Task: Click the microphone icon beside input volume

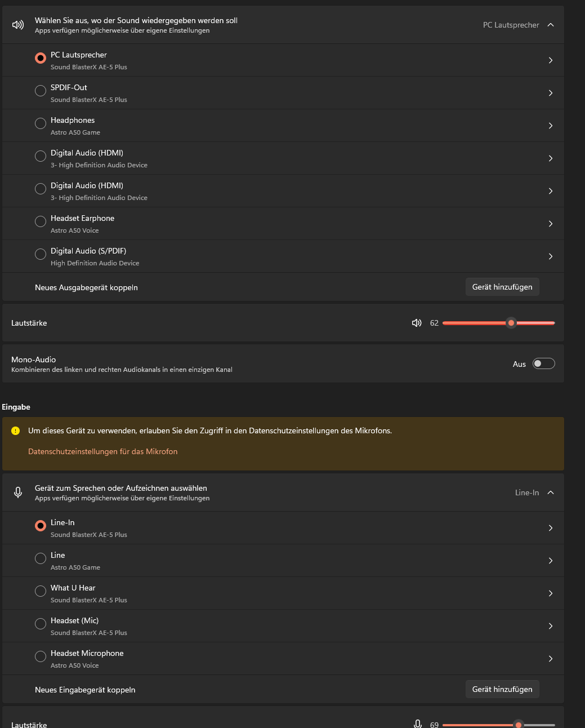Action: (x=417, y=724)
